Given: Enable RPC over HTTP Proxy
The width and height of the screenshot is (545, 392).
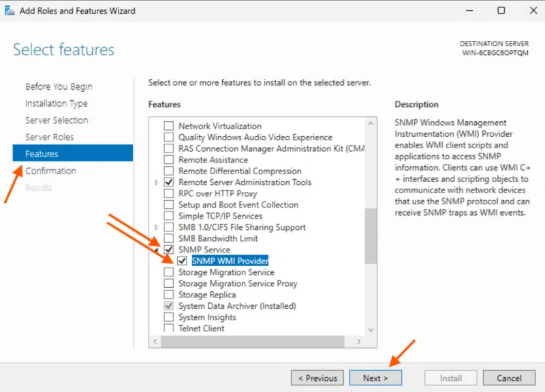Looking at the screenshot, I should (168, 193).
